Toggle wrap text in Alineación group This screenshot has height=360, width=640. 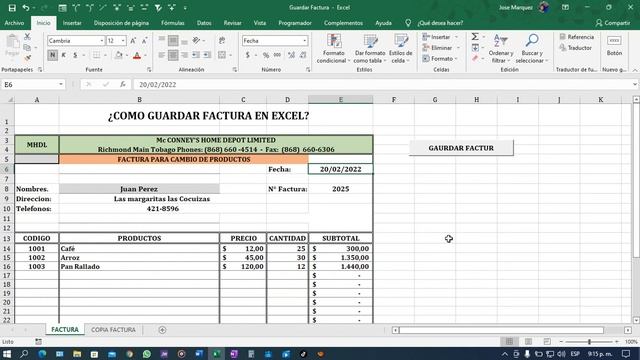pos(222,40)
